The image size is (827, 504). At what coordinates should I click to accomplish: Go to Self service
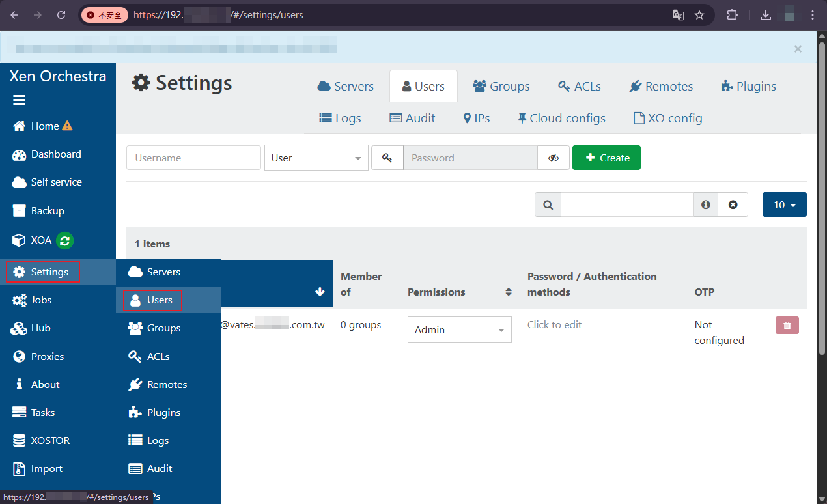[x=48, y=182]
